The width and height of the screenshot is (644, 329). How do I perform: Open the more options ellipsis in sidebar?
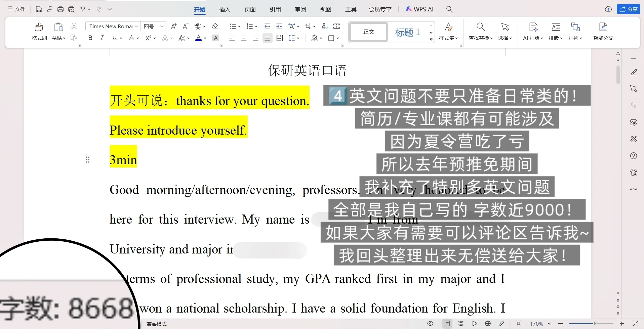point(634,189)
